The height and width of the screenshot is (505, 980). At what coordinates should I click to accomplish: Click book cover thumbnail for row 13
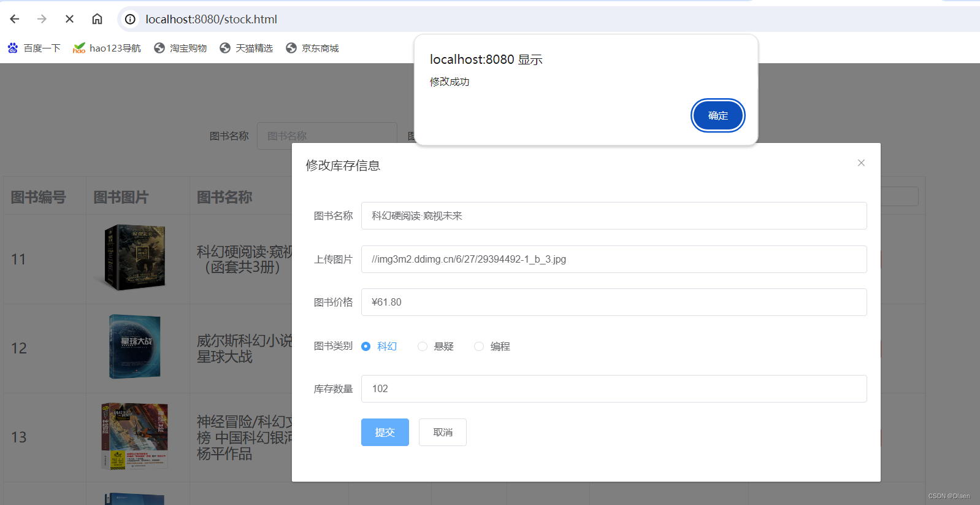pos(134,436)
